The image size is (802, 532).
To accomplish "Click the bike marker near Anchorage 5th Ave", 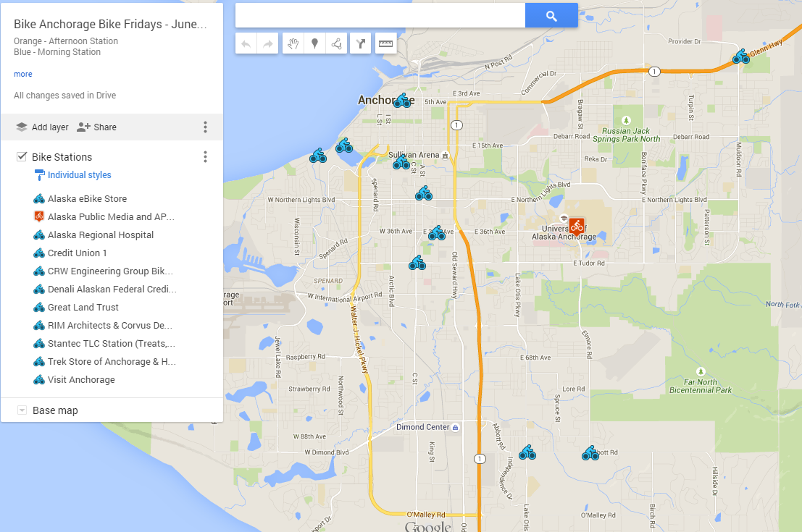I will (403, 101).
